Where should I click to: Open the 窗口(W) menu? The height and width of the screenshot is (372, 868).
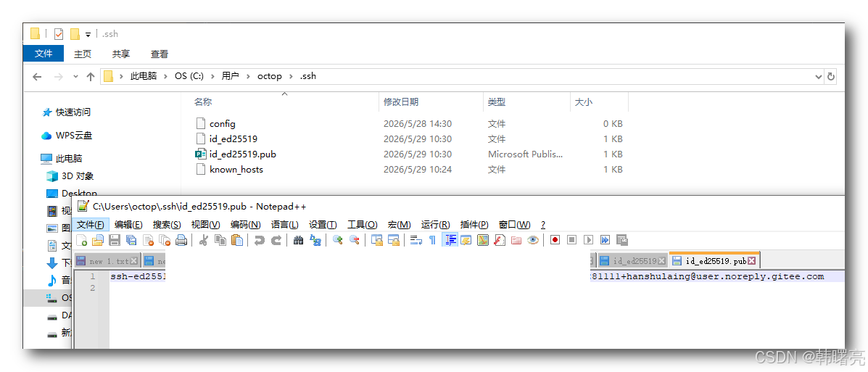click(514, 225)
